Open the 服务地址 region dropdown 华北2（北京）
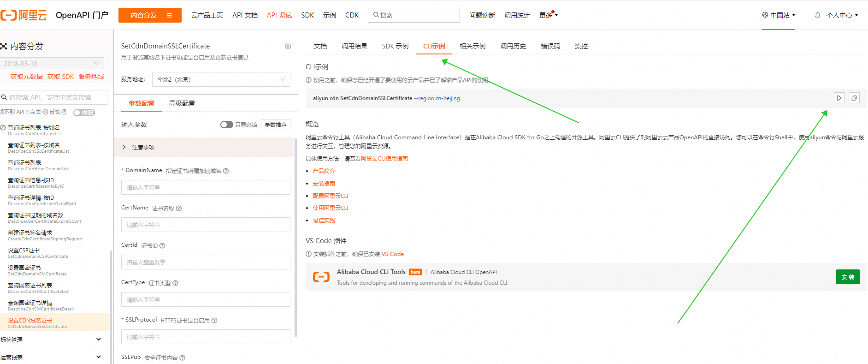 tap(221, 79)
